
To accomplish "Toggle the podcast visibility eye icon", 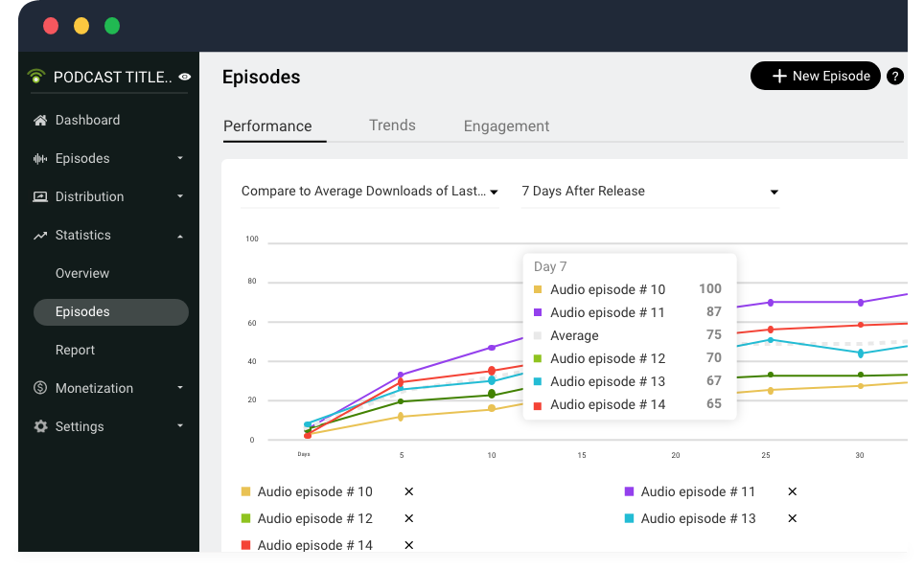I will click(x=185, y=77).
